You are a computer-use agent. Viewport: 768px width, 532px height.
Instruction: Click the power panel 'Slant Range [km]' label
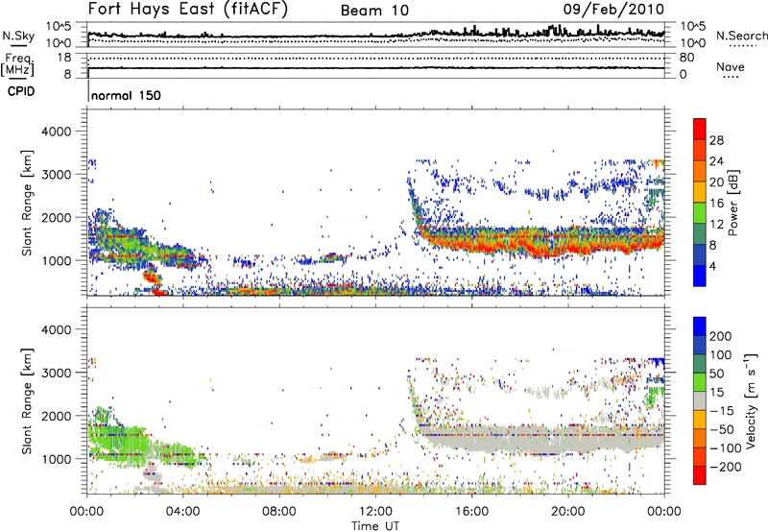pos(27,203)
